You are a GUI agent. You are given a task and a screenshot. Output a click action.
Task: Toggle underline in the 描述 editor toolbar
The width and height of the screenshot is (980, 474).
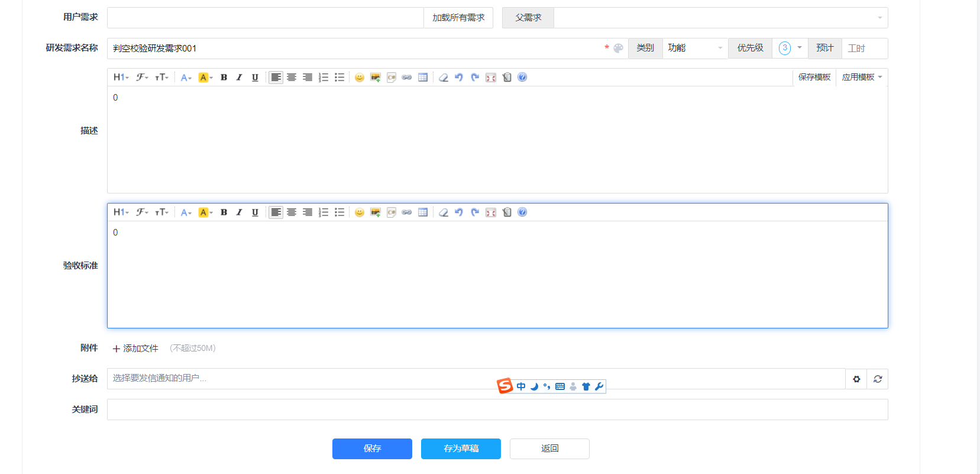pos(255,78)
